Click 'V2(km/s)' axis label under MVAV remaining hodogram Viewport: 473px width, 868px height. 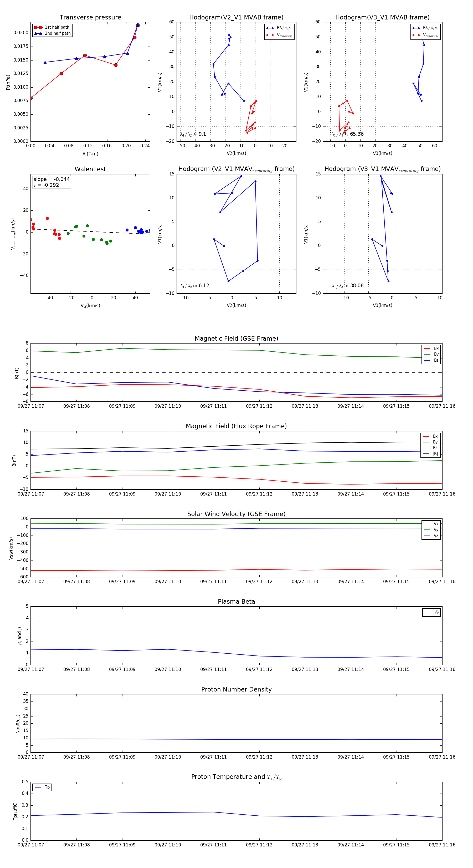(236, 306)
